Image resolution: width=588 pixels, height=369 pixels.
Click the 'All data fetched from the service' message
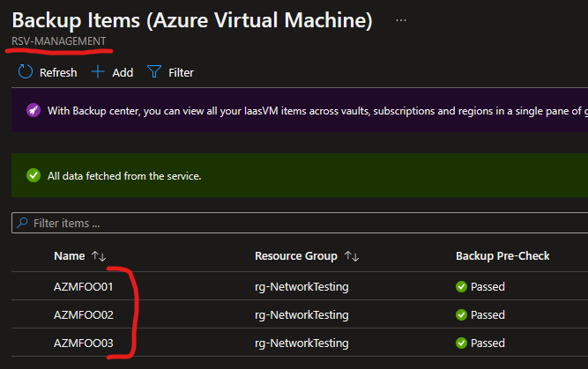click(124, 176)
